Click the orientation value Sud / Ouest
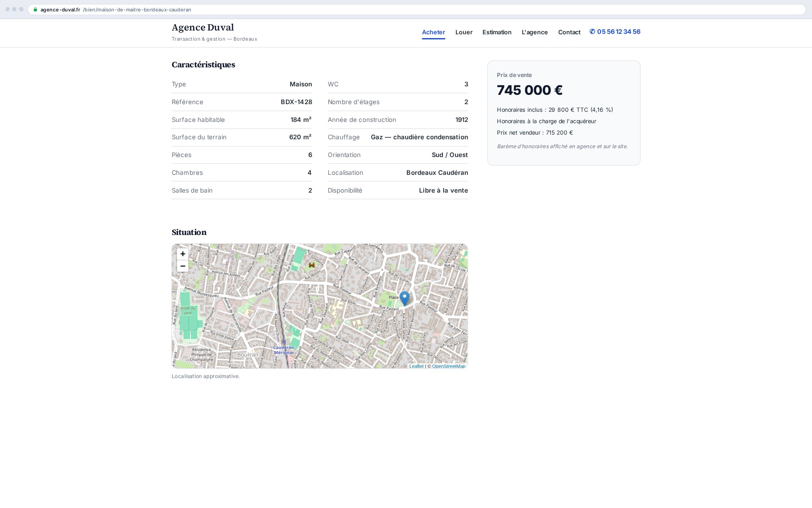812x508 pixels. (x=450, y=155)
